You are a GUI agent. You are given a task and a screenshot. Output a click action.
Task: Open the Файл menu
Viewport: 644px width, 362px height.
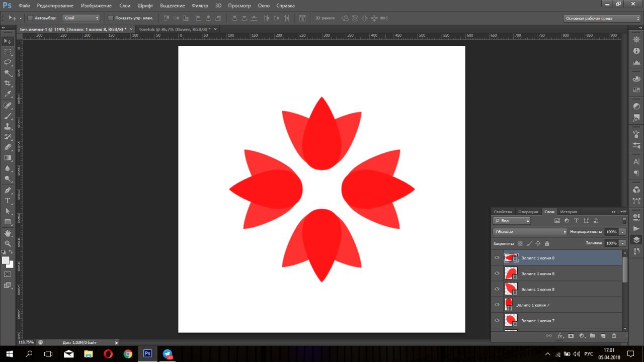click(x=25, y=6)
